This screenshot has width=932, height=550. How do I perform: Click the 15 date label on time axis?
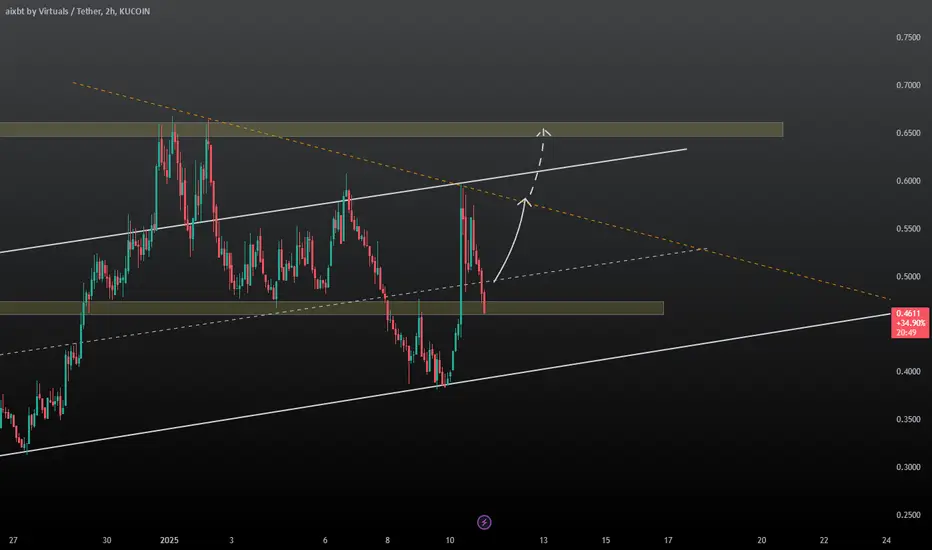(606, 540)
